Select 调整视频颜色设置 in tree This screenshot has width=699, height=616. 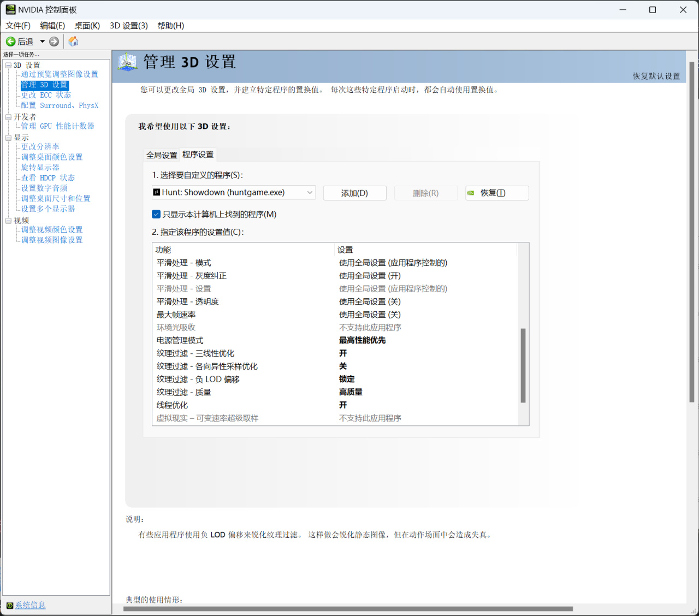(x=52, y=230)
